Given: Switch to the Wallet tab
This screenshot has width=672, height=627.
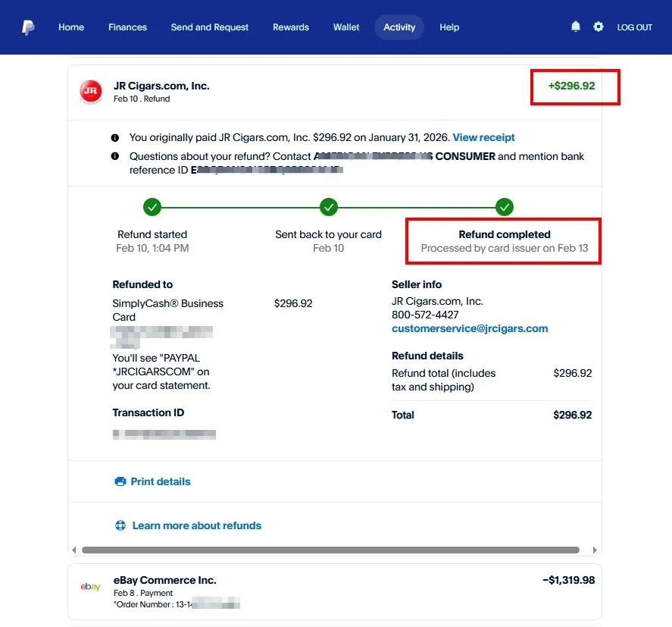Looking at the screenshot, I should 346,27.
